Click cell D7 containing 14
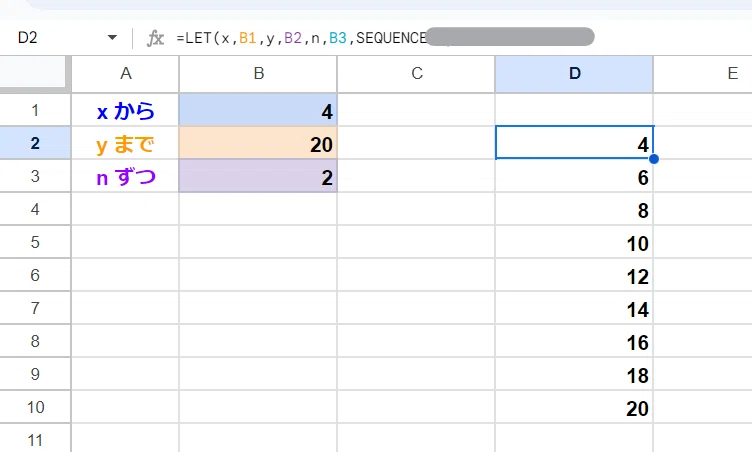 574,308
